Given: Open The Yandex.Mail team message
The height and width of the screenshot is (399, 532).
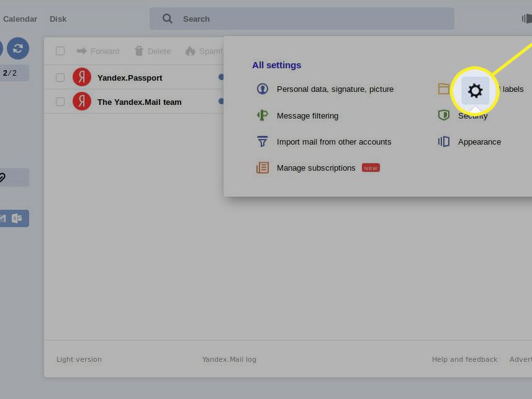Looking at the screenshot, I should pyautogui.click(x=140, y=102).
